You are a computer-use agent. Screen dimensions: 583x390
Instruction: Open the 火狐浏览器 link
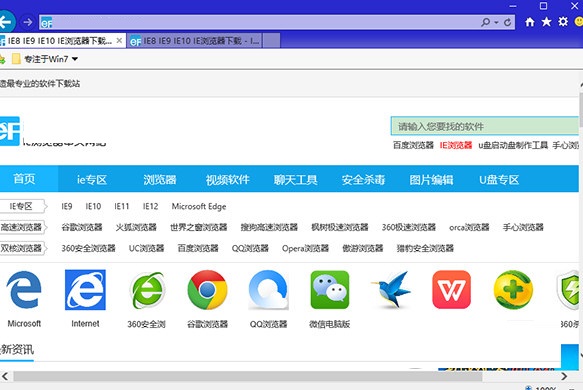[136, 227]
